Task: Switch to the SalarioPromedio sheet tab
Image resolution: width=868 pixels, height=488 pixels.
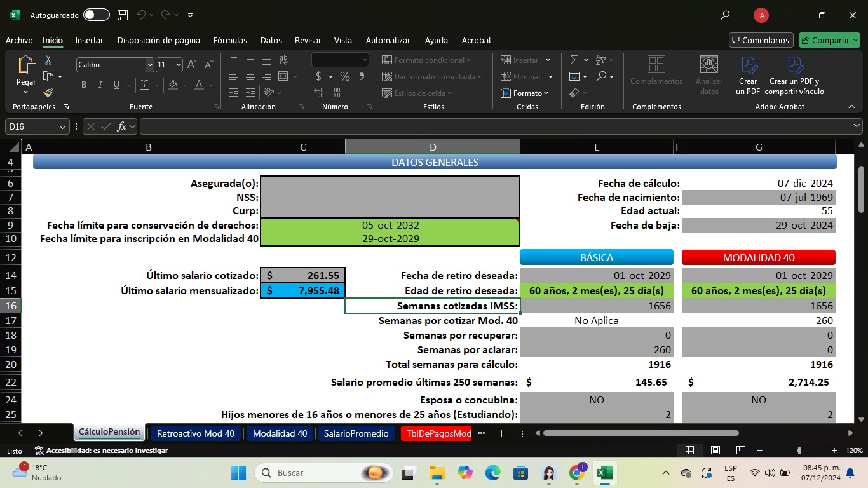Action: (x=356, y=433)
